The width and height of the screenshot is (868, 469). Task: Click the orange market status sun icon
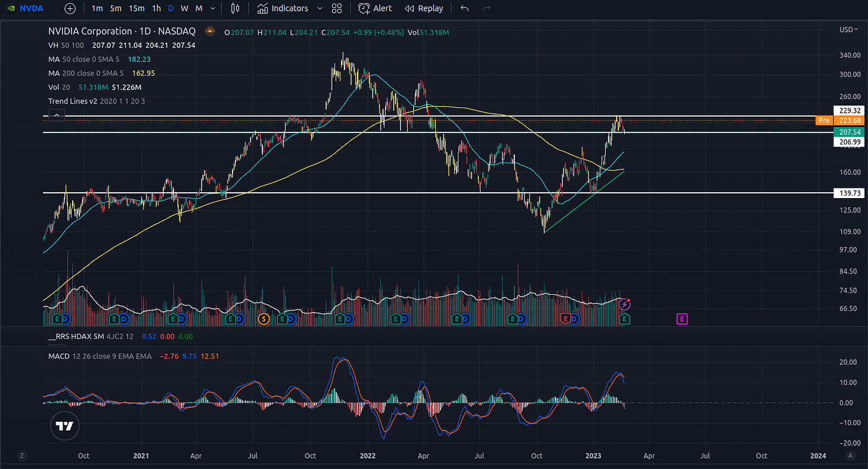click(210, 31)
